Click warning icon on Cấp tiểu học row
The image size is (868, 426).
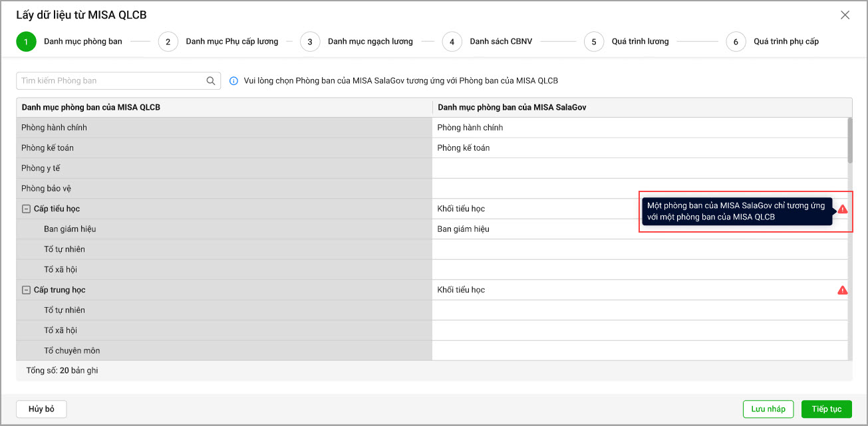click(x=843, y=209)
